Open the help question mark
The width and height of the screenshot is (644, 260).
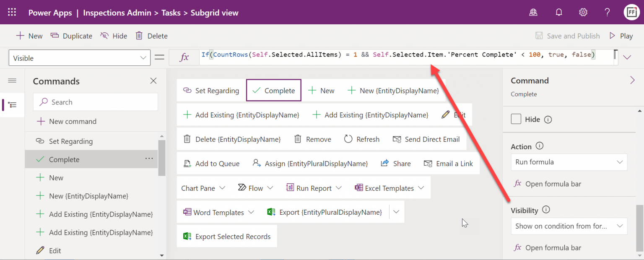pyautogui.click(x=607, y=13)
